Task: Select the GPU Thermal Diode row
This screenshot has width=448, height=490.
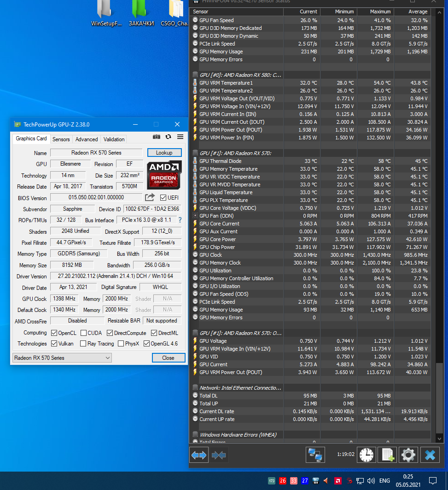Action: tap(310, 161)
